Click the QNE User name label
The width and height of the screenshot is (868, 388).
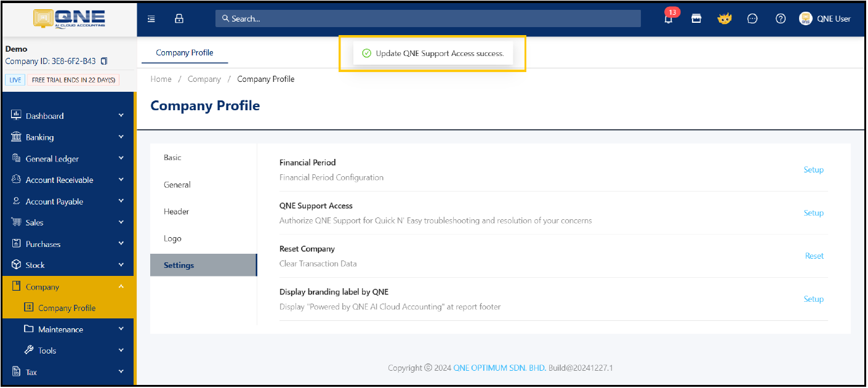[834, 18]
